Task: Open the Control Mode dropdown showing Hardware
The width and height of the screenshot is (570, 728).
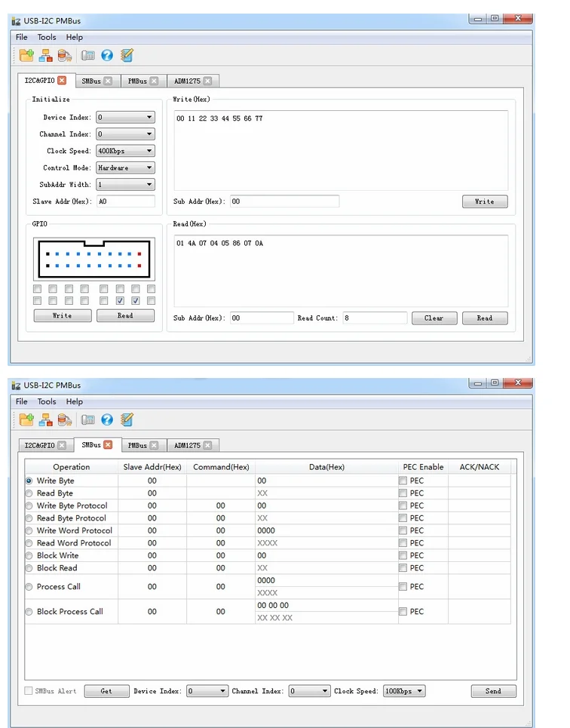Action: click(125, 168)
